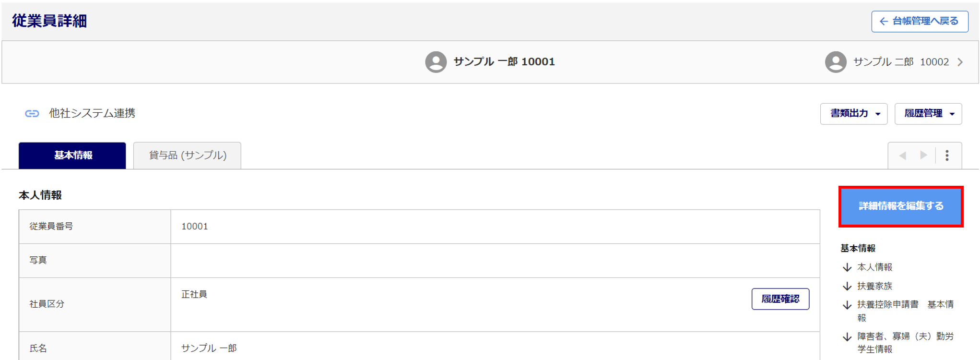
Task: Click the right tab scroll arrow
Action: (923, 156)
